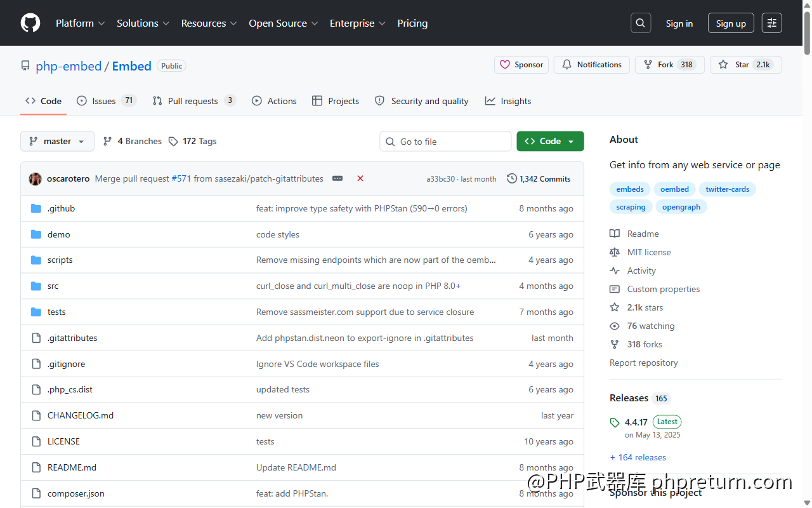Open Custom properties link

pyautogui.click(x=655, y=289)
